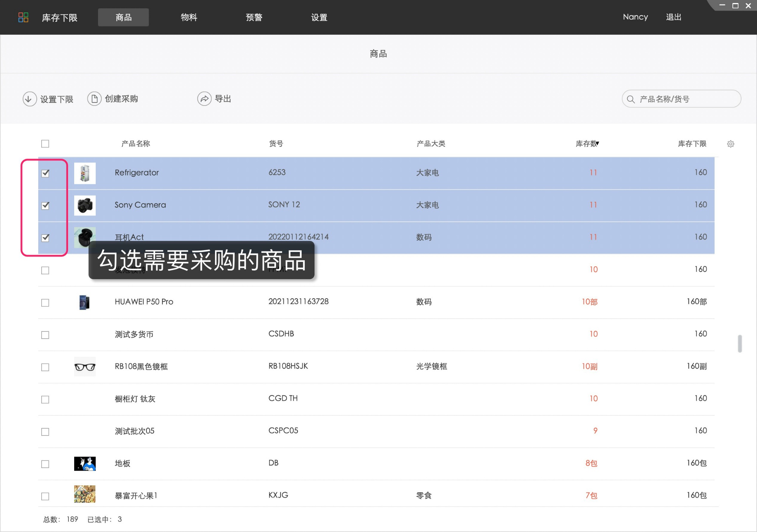Viewport: 757px width, 532px height.
Task: Click the 创建采购 document icon
Action: pyautogui.click(x=94, y=99)
